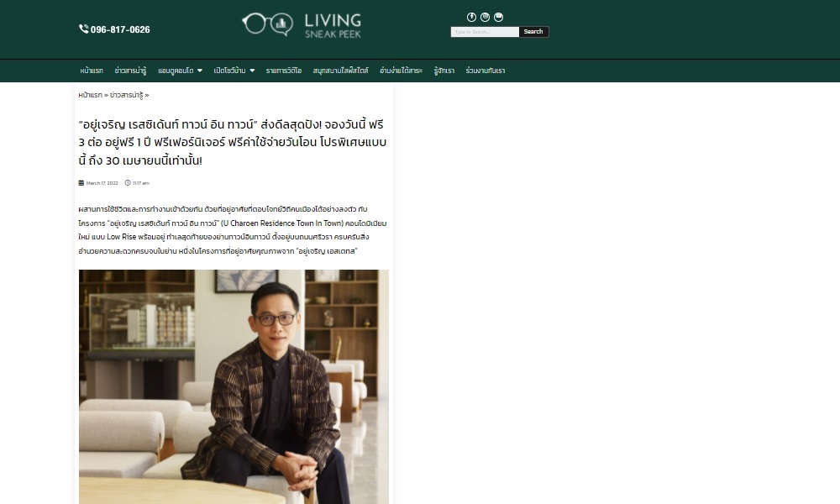The height and width of the screenshot is (504, 840).
Task: Open the Instagram social icon
Action: 485,17
